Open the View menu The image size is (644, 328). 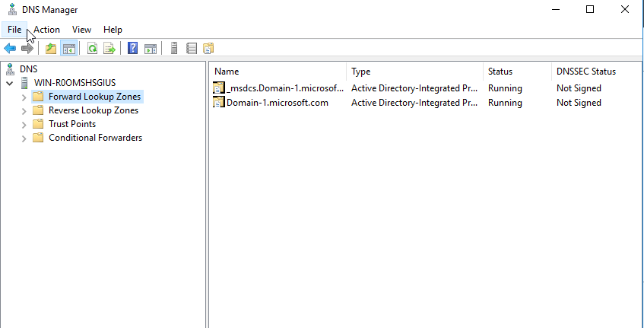point(81,30)
